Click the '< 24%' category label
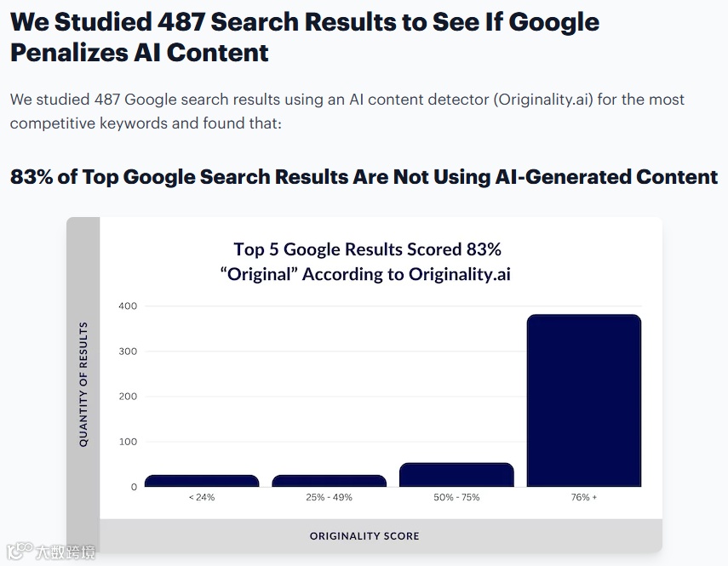This screenshot has width=728, height=566. click(202, 497)
